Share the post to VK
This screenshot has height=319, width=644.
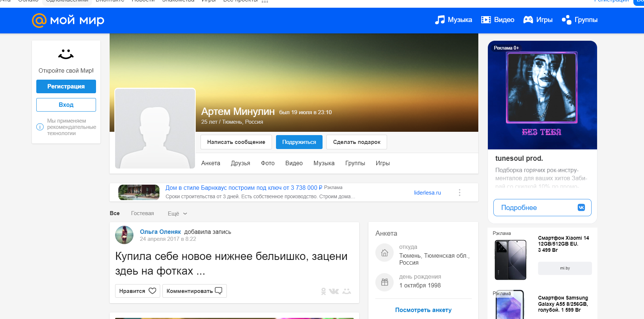coord(334,291)
